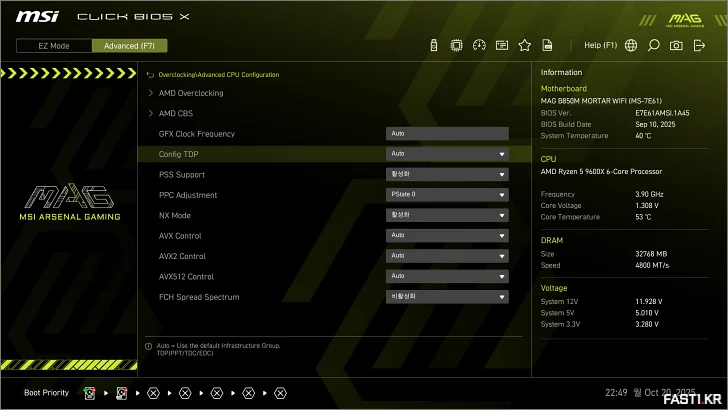
Task: Click the board explorer card icon
Action: (502, 45)
